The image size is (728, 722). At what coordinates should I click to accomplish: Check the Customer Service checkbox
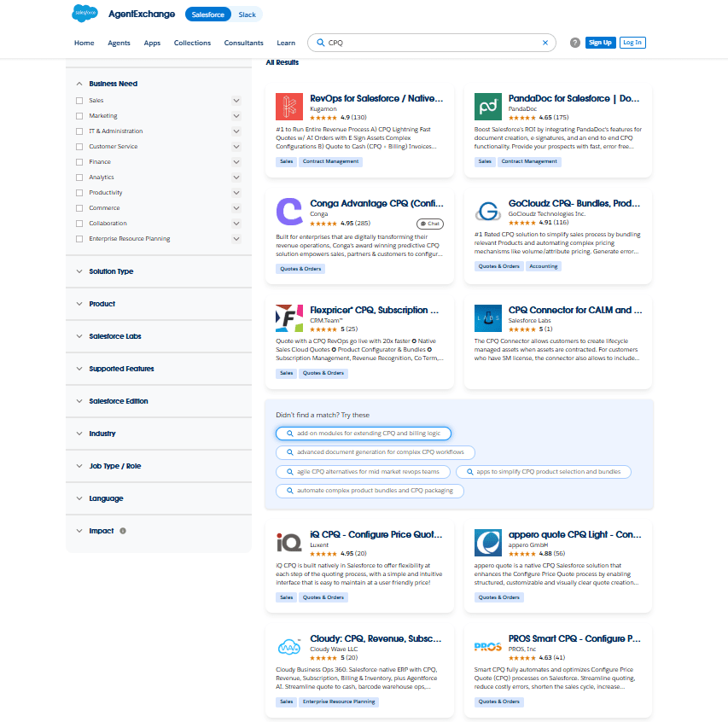click(x=79, y=146)
